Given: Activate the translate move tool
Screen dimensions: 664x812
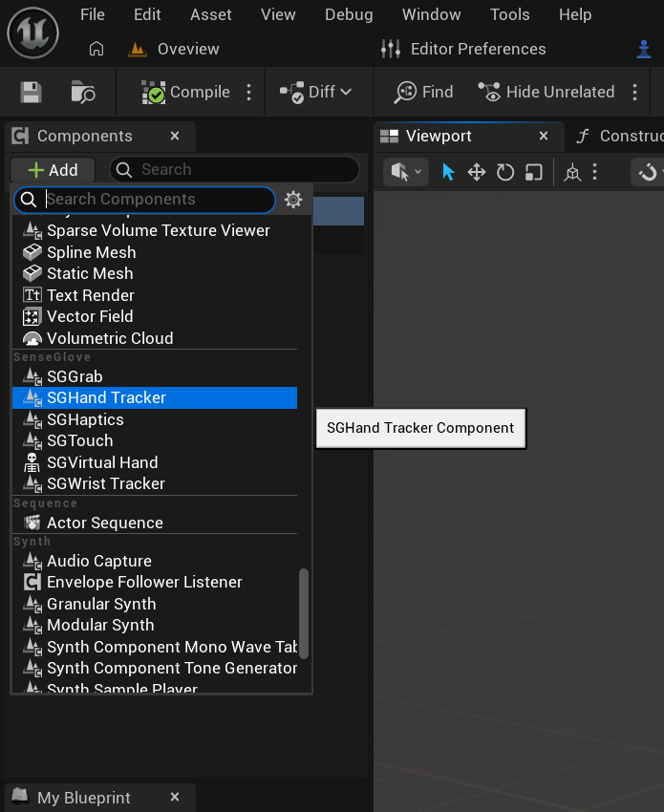Looking at the screenshot, I should (477, 172).
